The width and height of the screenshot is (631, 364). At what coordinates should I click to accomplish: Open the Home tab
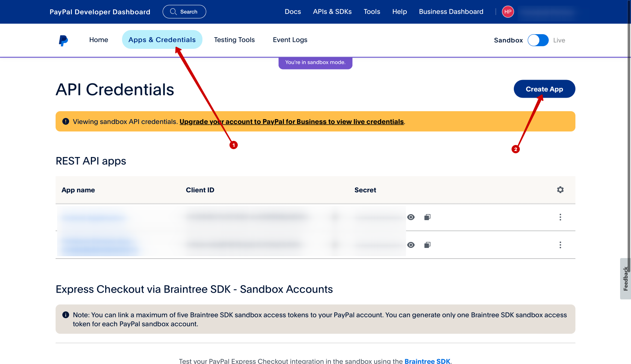99,40
